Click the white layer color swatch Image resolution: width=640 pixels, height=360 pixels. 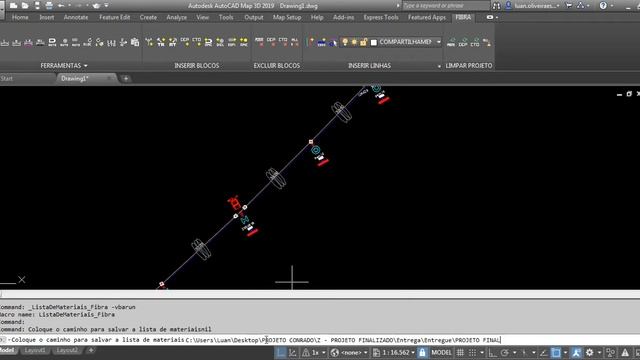click(x=373, y=42)
